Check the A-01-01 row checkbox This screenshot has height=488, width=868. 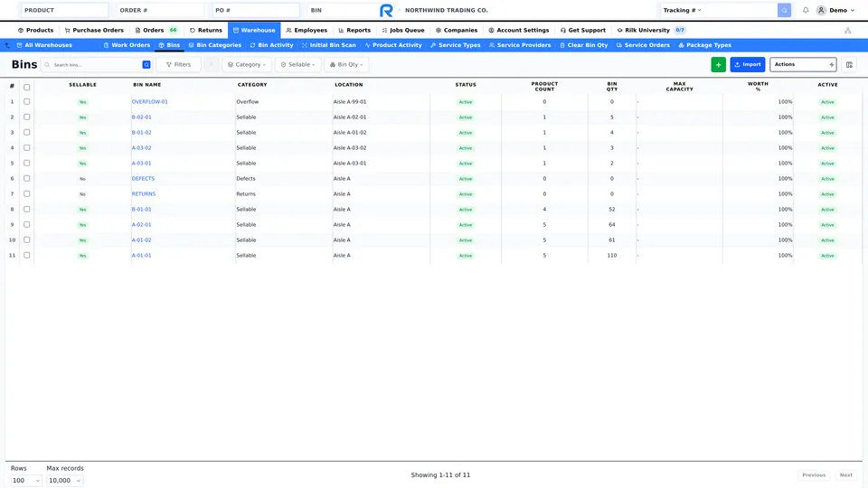[26, 255]
